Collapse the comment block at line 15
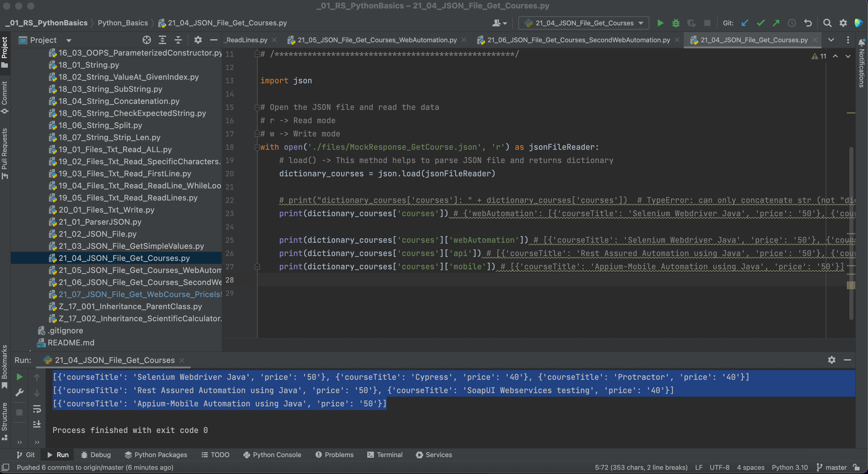Viewport: 868px width, 474px height. [257, 107]
